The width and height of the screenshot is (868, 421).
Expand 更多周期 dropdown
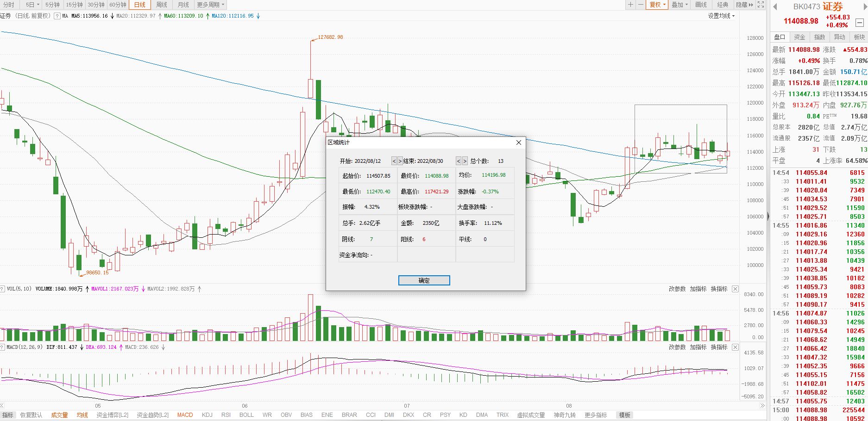pyautogui.click(x=210, y=5)
